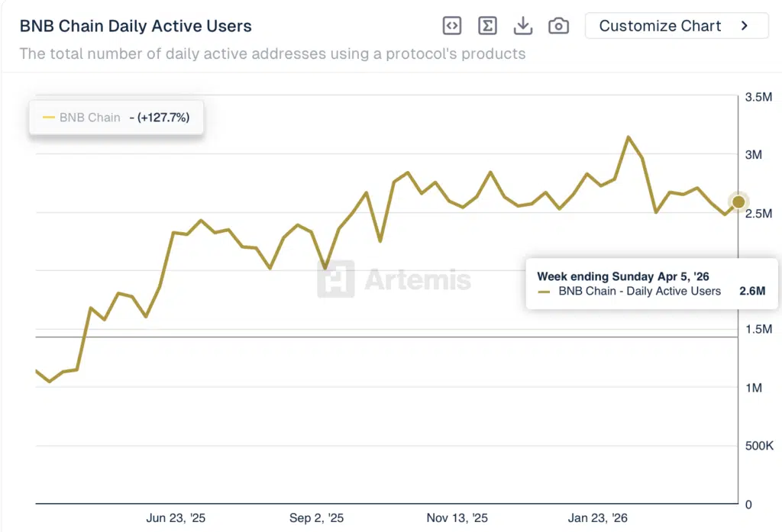782x532 pixels.
Task: Click the chart subtitle about daily active addresses
Action: click(273, 54)
